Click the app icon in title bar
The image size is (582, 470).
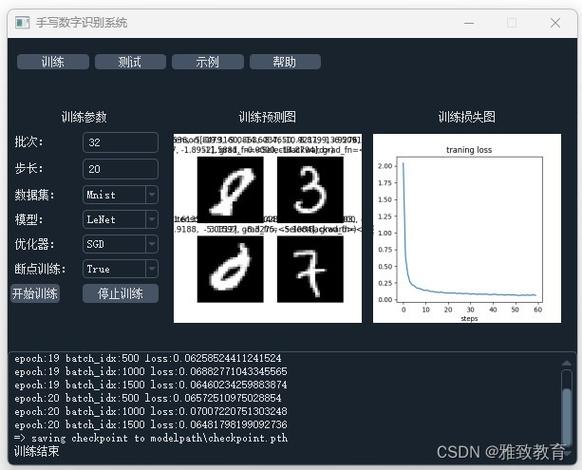coord(22,23)
